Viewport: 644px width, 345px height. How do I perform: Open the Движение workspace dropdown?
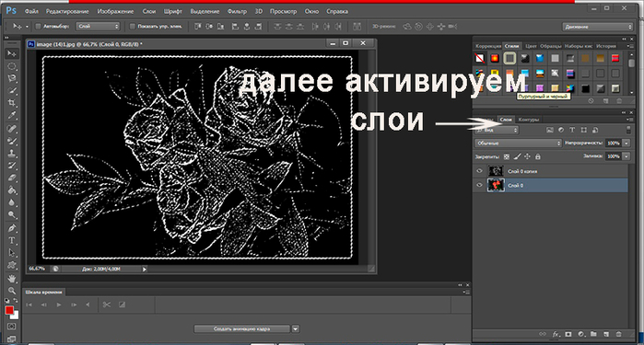(598, 27)
